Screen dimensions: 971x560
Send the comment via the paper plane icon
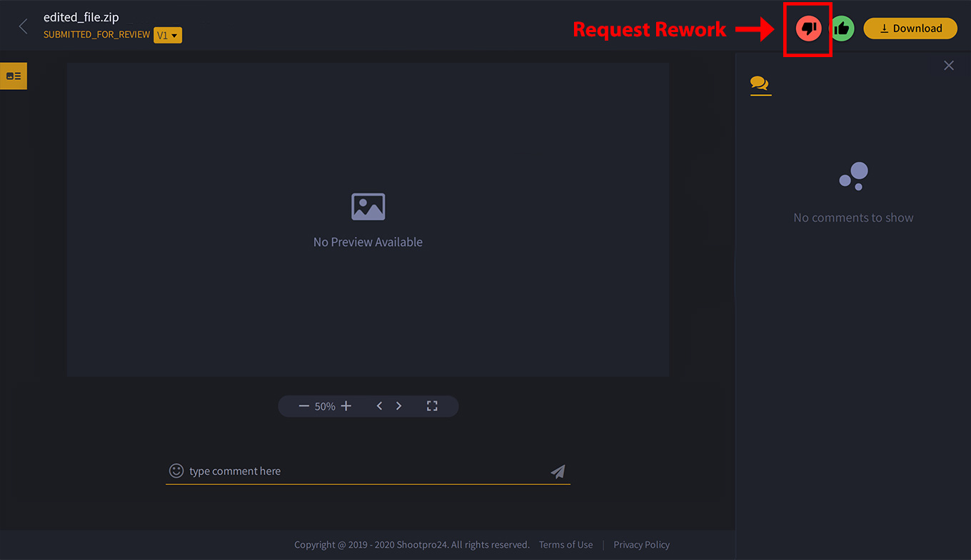pyautogui.click(x=558, y=471)
